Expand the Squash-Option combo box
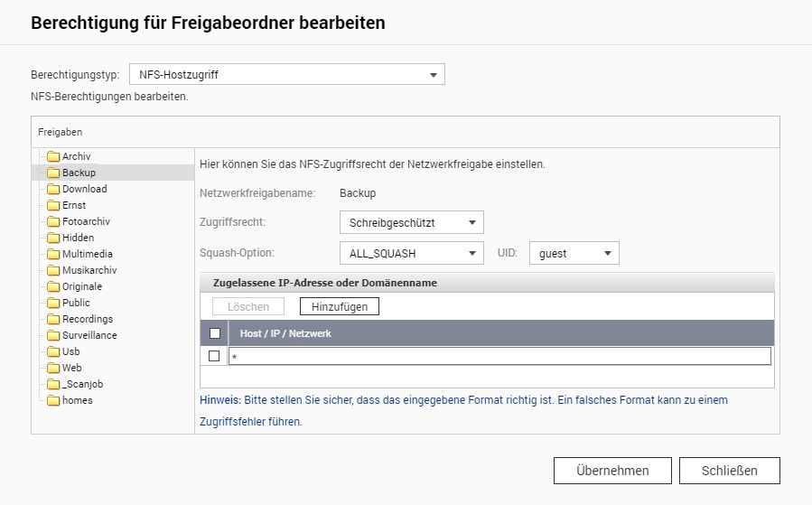 (x=411, y=254)
